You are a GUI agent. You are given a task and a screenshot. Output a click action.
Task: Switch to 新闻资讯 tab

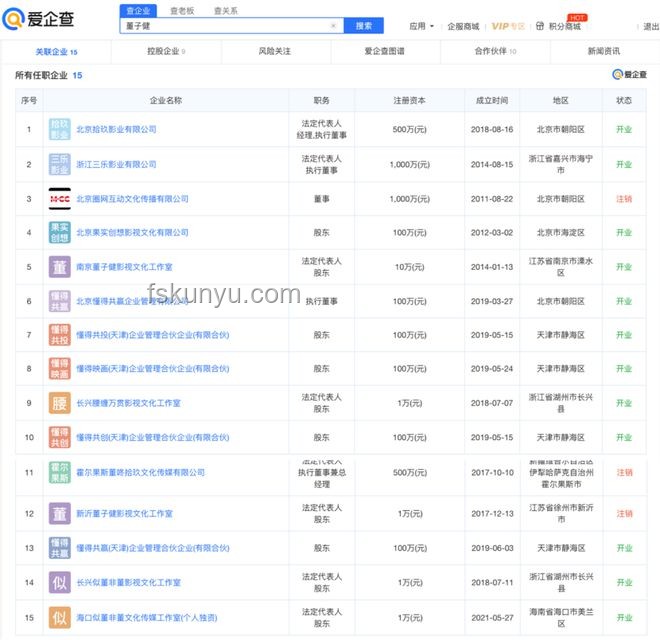604,51
